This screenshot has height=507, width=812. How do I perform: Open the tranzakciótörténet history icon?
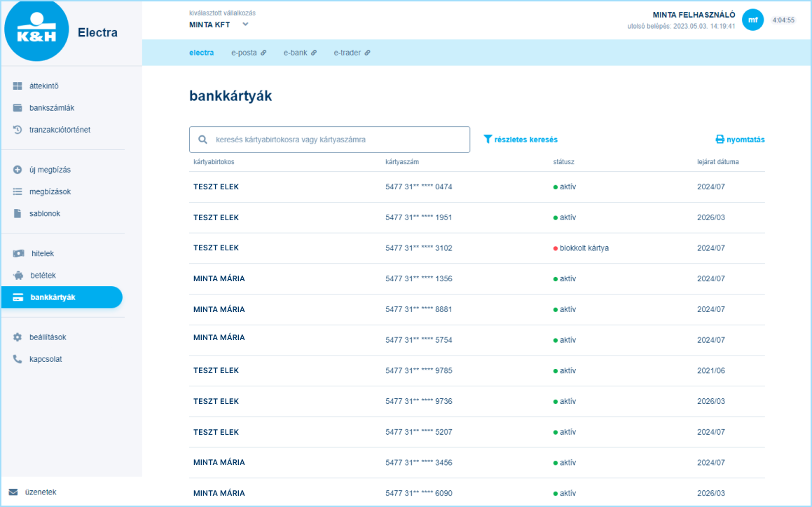[16, 130]
